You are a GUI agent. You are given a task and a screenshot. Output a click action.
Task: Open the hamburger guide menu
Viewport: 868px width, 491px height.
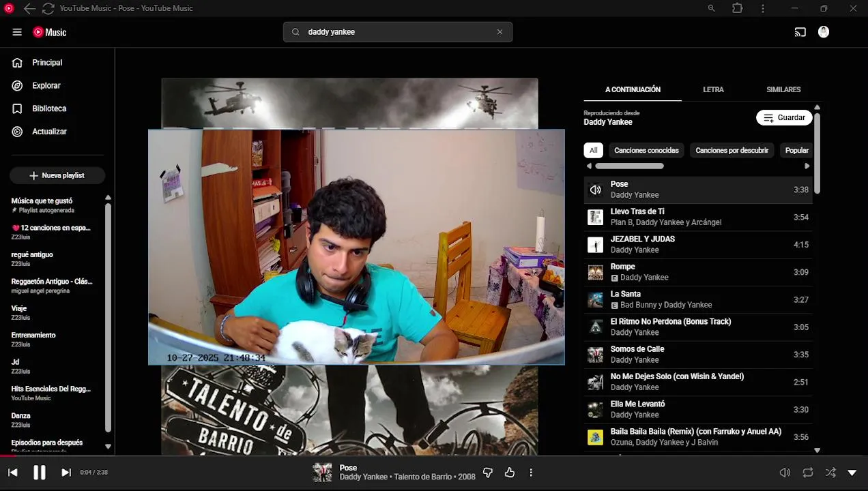(17, 32)
